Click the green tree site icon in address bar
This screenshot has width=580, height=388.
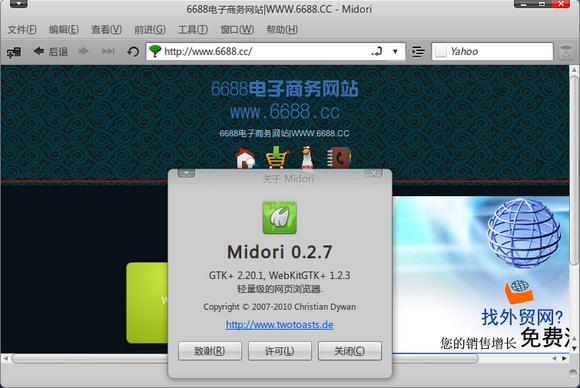coord(155,51)
